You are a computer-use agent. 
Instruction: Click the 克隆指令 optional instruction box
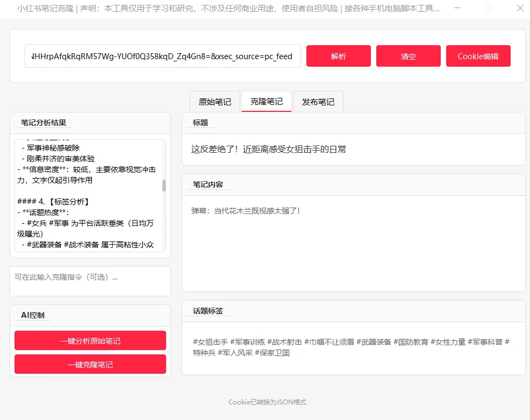click(90, 280)
